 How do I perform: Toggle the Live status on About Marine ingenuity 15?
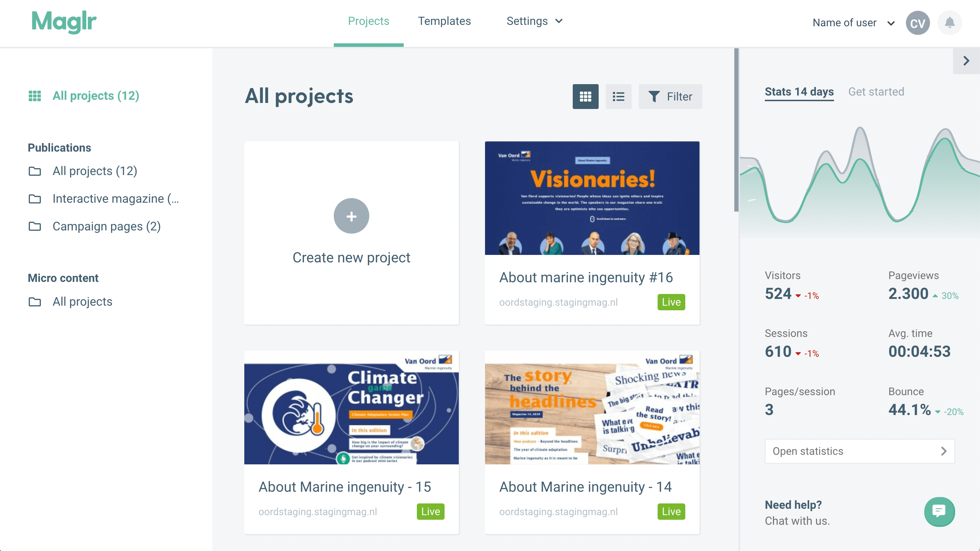(431, 511)
